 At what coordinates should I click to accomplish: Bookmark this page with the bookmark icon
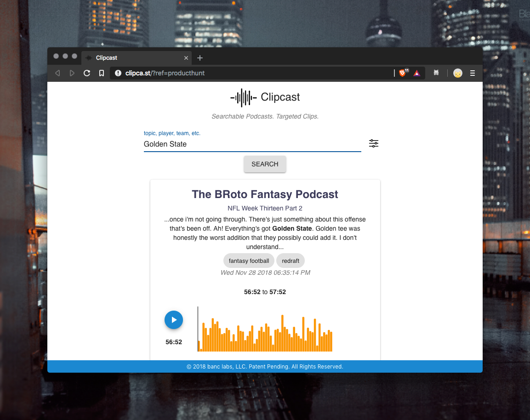click(102, 73)
